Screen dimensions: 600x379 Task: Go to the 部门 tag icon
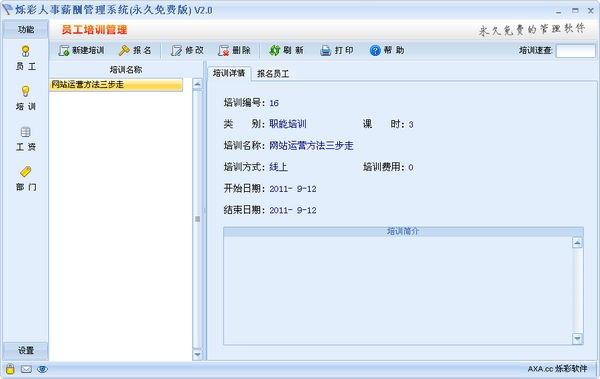pos(26,171)
